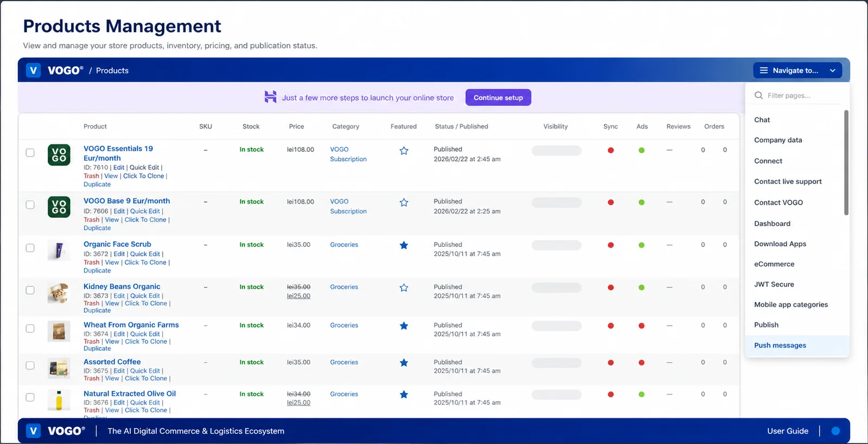
Task: Toggle visibility switch for Kidney Beans Organic
Action: click(x=557, y=288)
